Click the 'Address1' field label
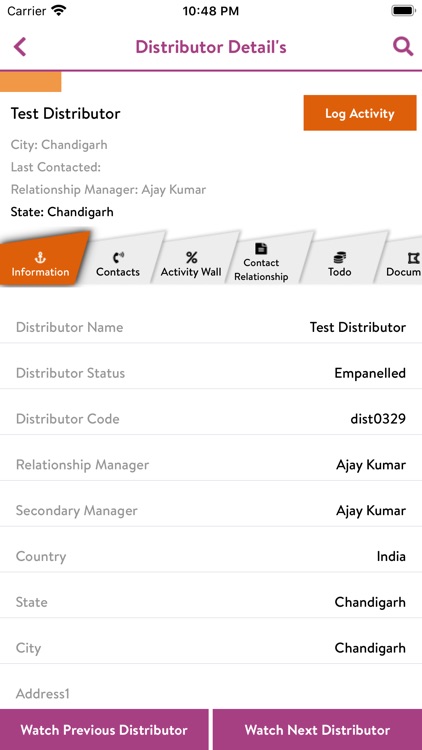 [x=43, y=694]
